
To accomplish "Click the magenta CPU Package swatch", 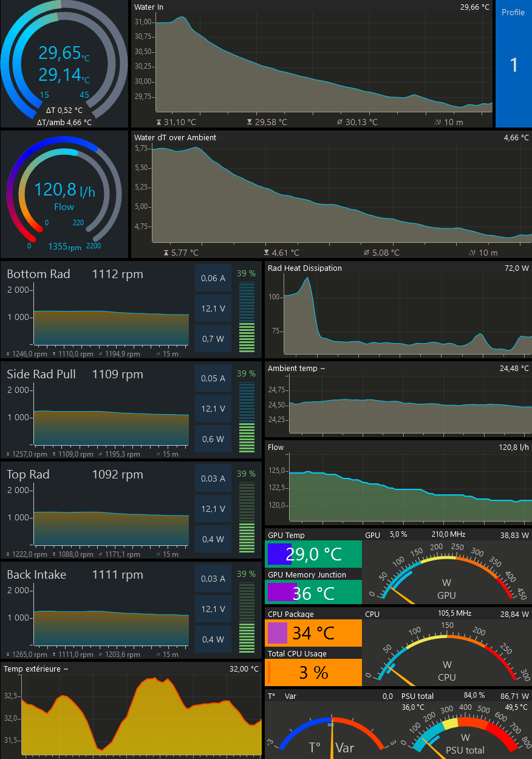I will tap(277, 633).
